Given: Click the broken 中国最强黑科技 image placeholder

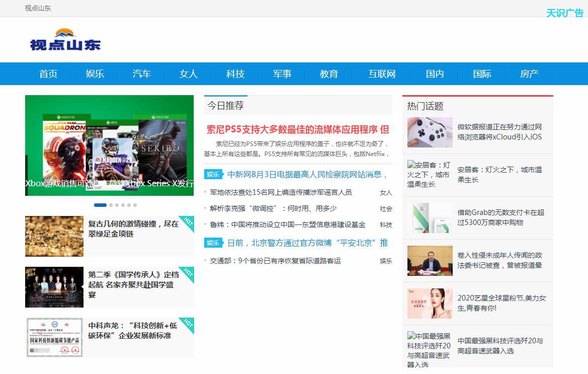Looking at the screenshot, I should click(430, 350).
